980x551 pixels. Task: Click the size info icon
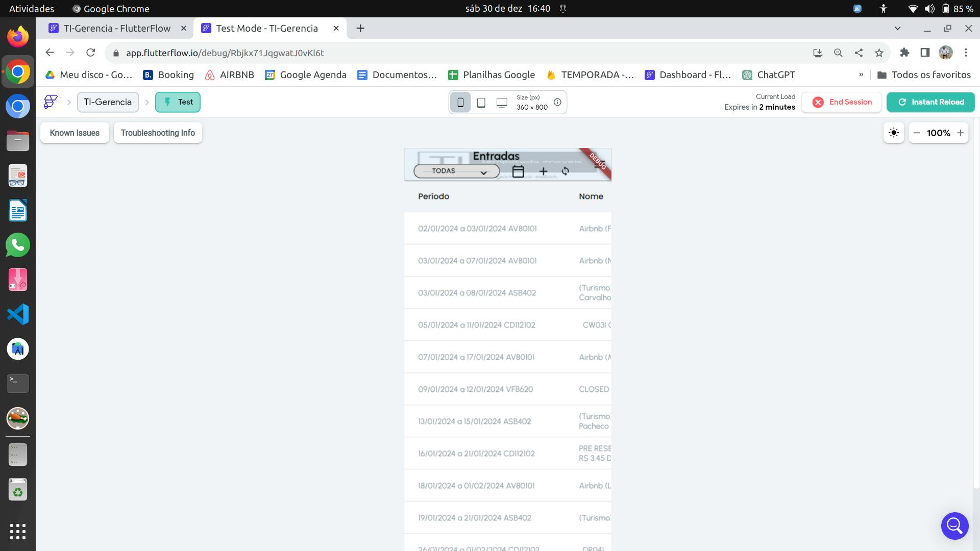pyautogui.click(x=557, y=102)
